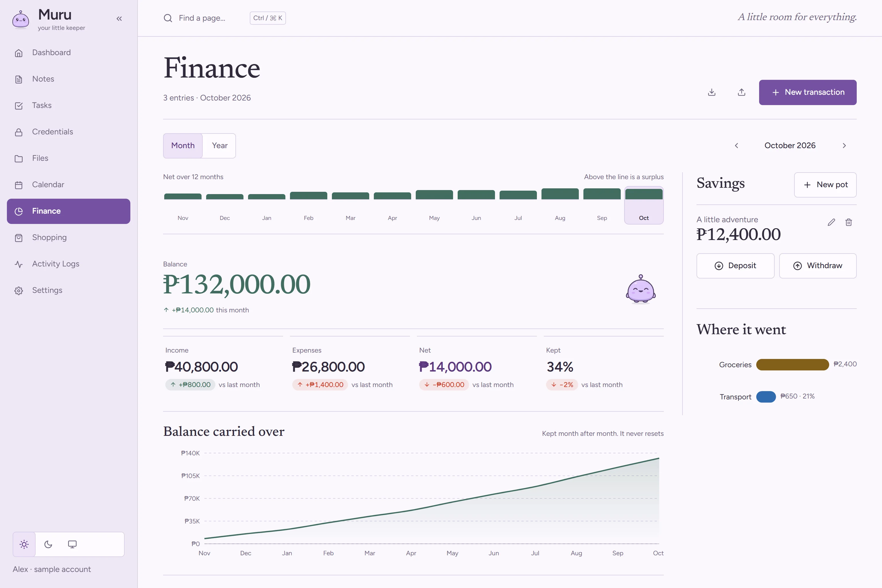Switch to the Month view tab

[x=183, y=146]
